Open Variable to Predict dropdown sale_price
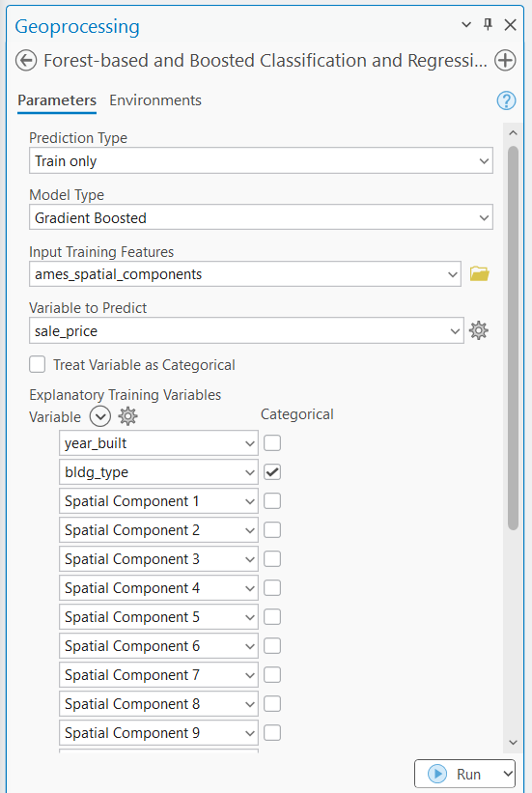Viewport: 532px width, 793px height. point(246,330)
